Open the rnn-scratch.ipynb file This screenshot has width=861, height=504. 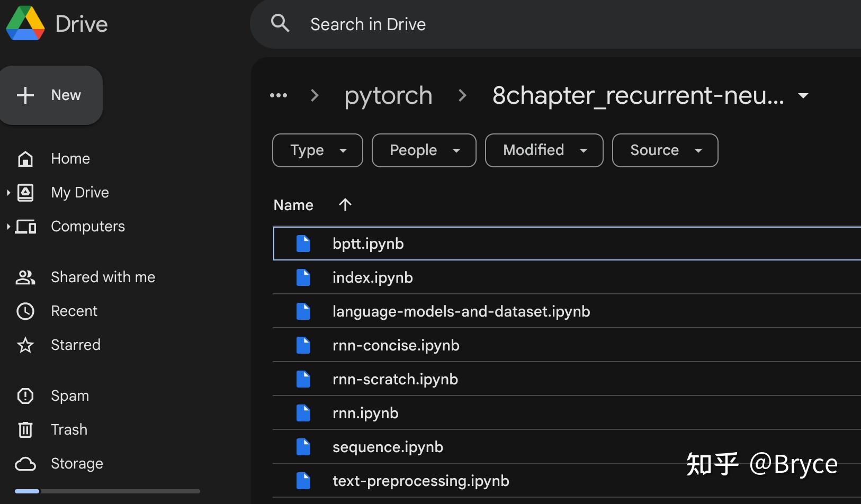pos(395,379)
